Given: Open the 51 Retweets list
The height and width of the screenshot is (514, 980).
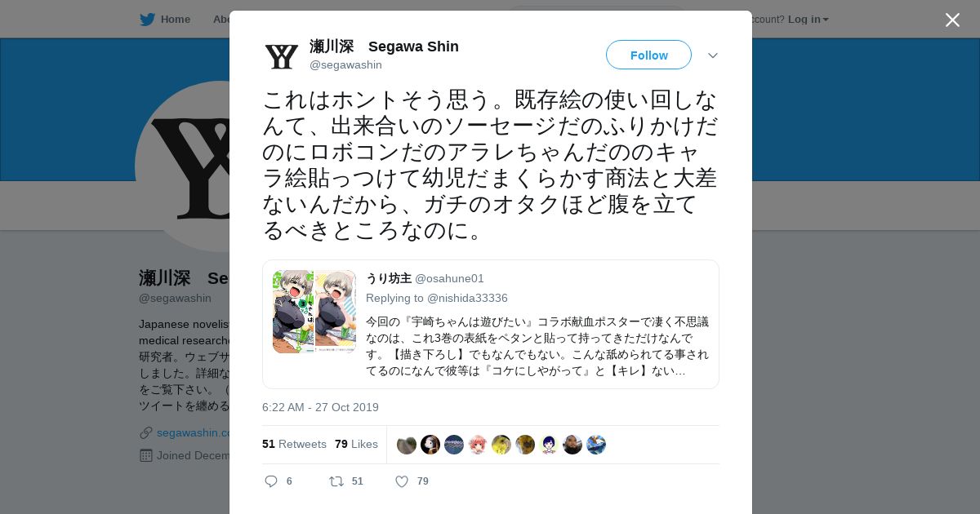Looking at the screenshot, I should pyautogui.click(x=294, y=444).
